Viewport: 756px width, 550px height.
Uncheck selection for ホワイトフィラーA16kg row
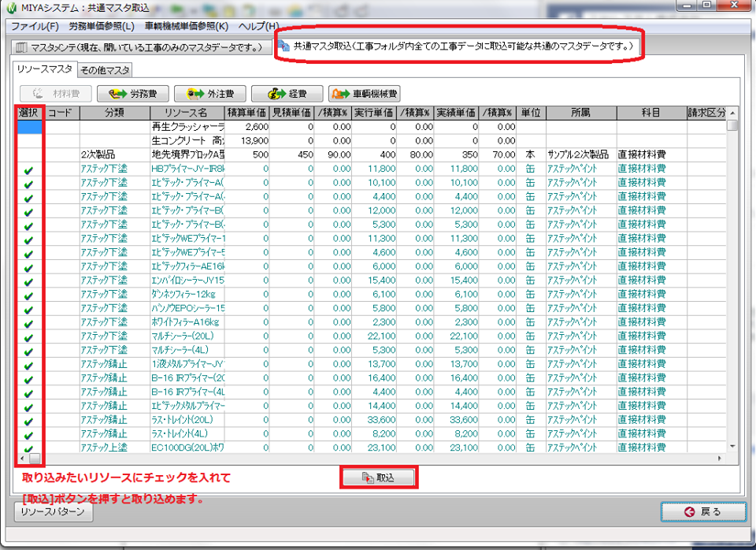pyautogui.click(x=28, y=323)
